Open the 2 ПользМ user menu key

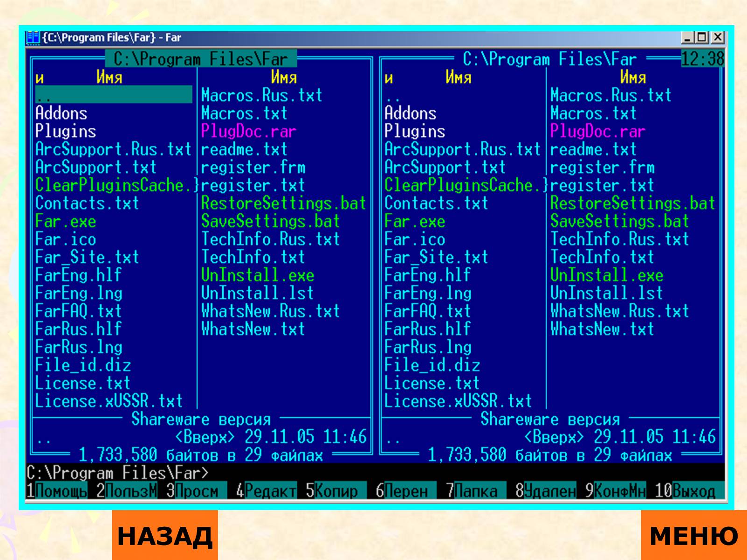coord(127,491)
